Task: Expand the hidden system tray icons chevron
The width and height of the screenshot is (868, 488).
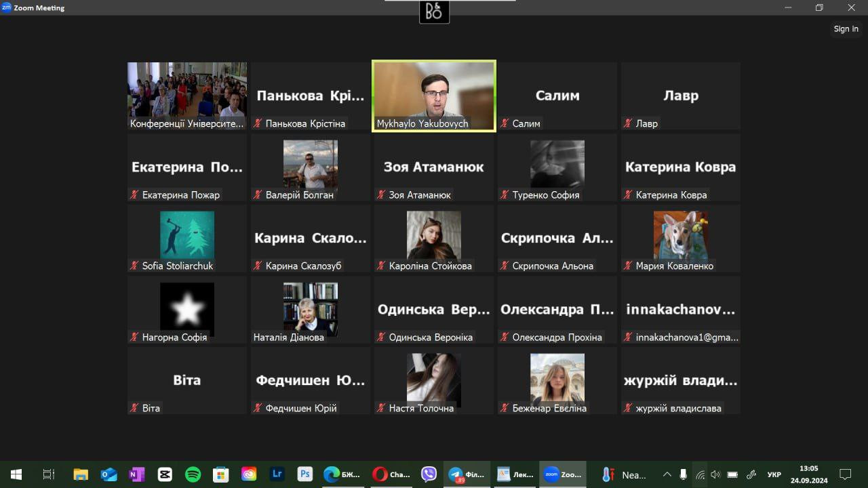Action: click(x=667, y=474)
